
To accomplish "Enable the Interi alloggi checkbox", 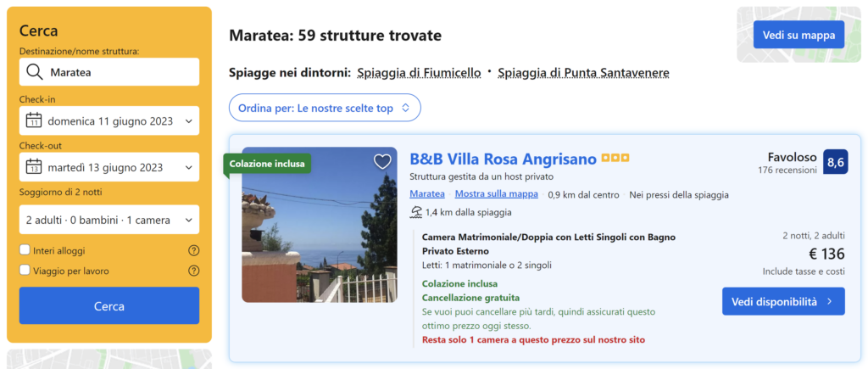I will tap(25, 250).
